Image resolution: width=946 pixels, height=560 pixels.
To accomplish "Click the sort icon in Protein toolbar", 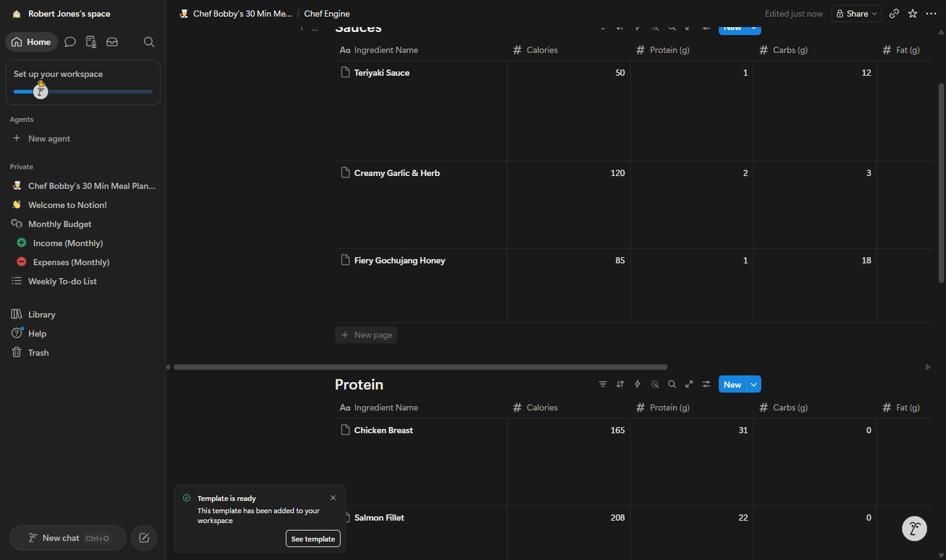I will point(620,384).
